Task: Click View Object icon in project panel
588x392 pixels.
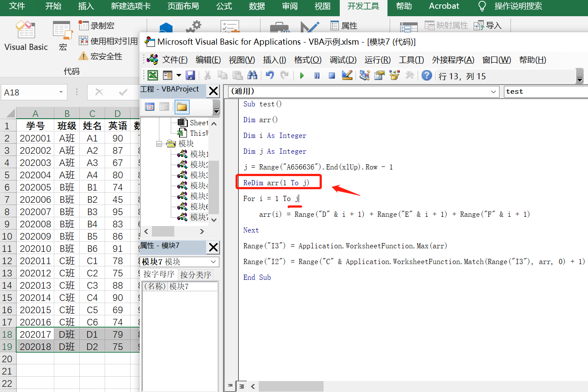Action: pyautogui.click(x=164, y=107)
